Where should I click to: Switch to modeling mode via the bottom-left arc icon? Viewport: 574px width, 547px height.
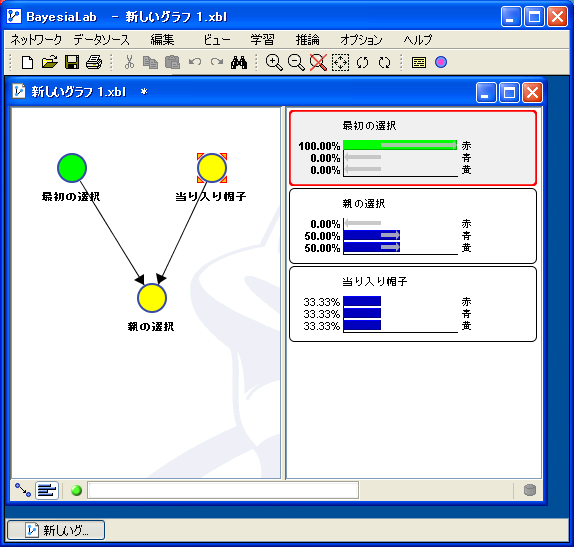point(23,490)
